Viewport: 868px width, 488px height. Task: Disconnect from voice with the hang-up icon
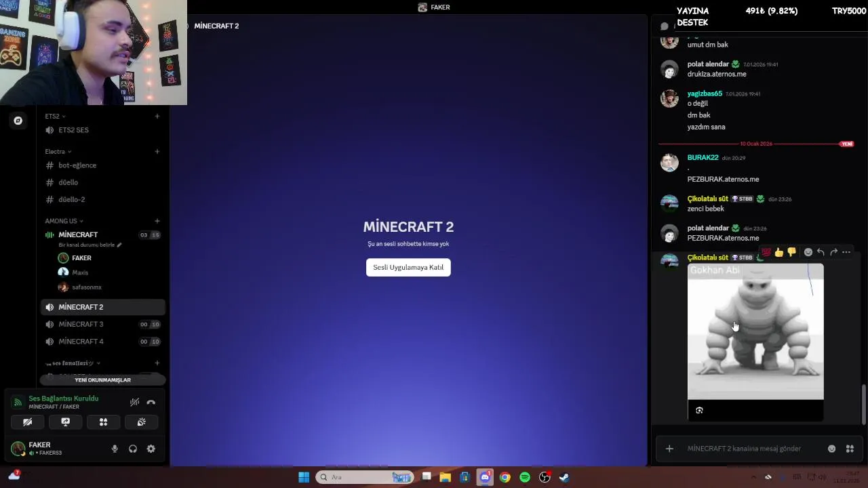point(151,402)
